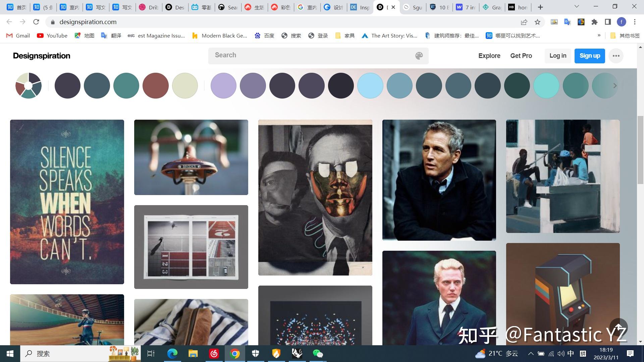Image resolution: width=644 pixels, height=362 pixels.
Task: Open the notification center icon
Action: point(630,354)
